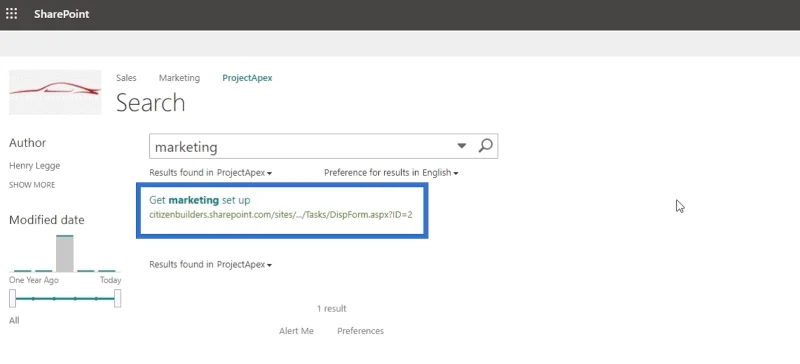
Task: Click the Alert Me link
Action: (296, 331)
